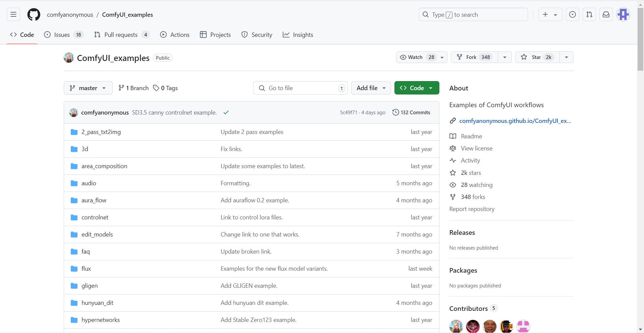The width and height of the screenshot is (644, 333).
Task: Open the green Code clone dropdown
Action: click(417, 88)
